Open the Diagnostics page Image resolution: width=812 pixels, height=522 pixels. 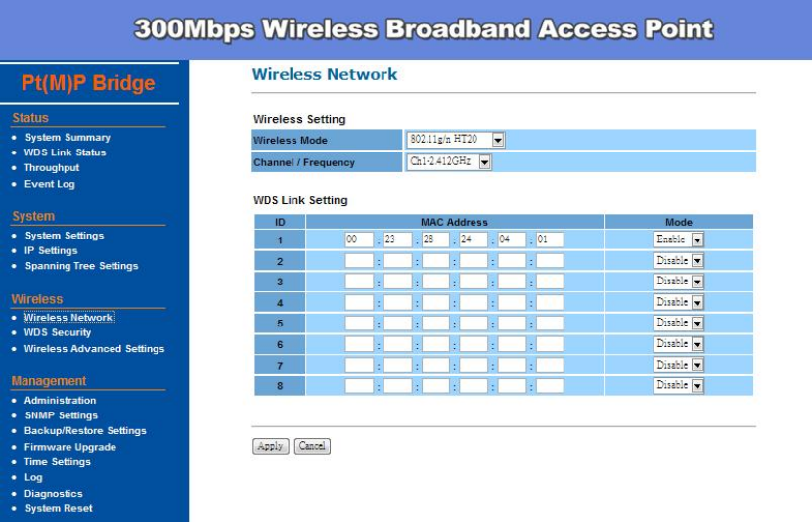[x=54, y=494]
